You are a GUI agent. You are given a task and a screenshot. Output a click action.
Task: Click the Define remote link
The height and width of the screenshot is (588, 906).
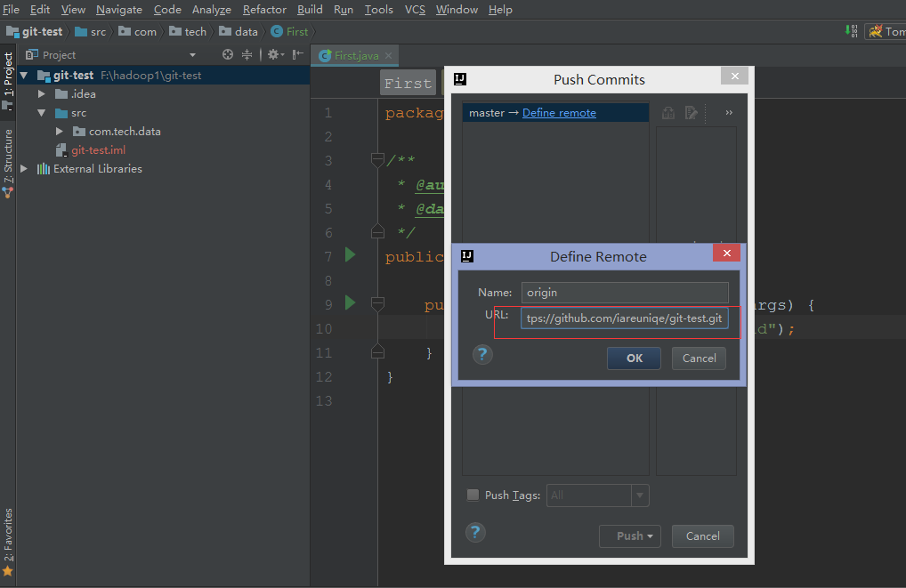tap(559, 113)
